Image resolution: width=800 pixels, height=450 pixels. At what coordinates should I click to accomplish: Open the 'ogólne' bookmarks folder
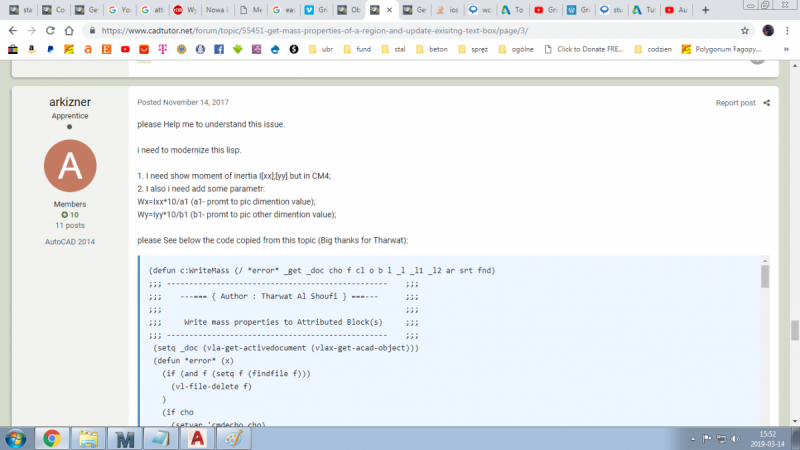pos(516,49)
